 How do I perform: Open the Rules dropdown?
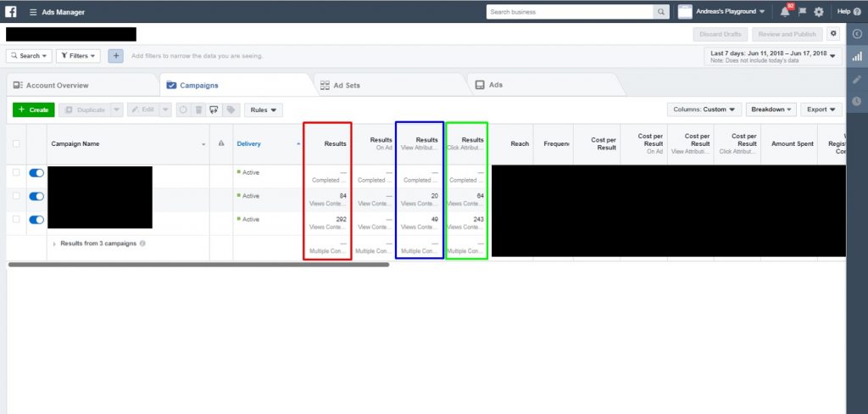[264, 109]
